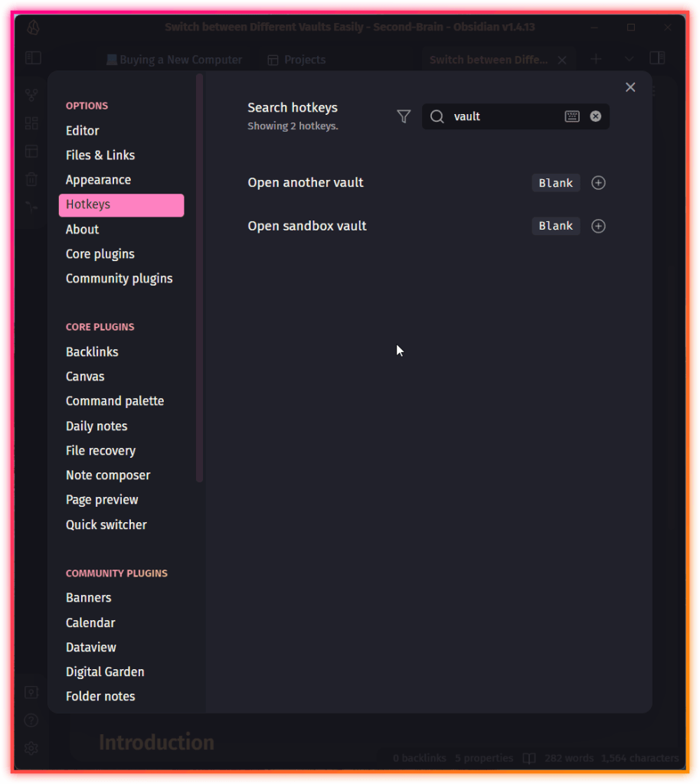Click the keyboard hotkey search icon
The width and height of the screenshot is (700, 784).
click(x=572, y=116)
